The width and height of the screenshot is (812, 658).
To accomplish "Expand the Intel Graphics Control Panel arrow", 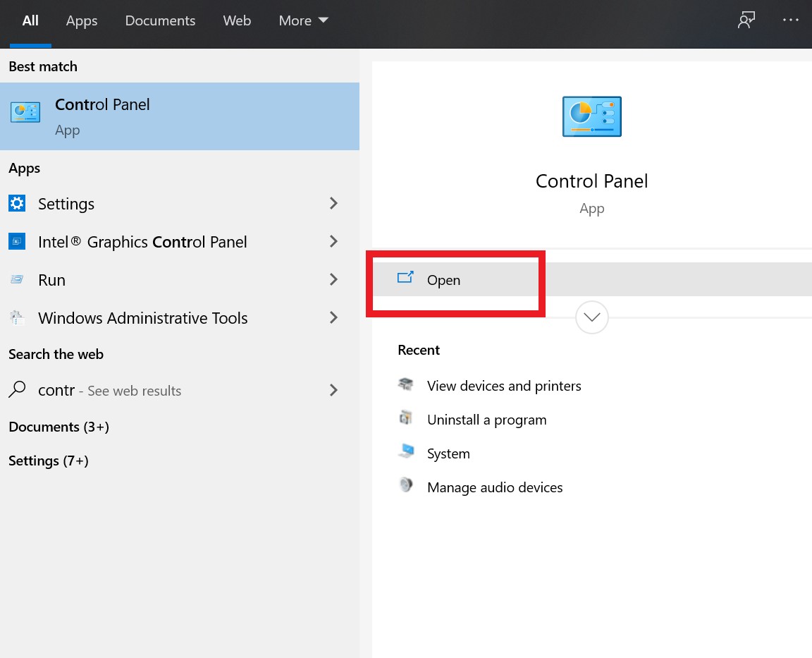I will pos(333,241).
